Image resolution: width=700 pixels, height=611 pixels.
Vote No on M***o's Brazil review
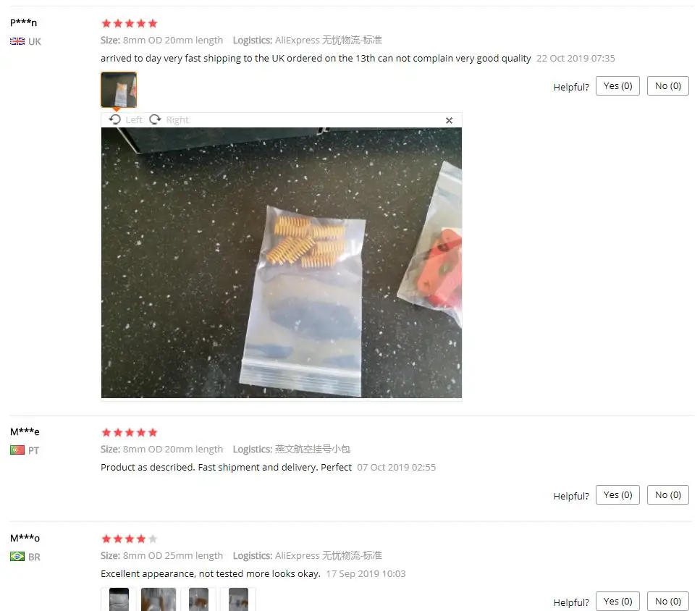[668, 601]
